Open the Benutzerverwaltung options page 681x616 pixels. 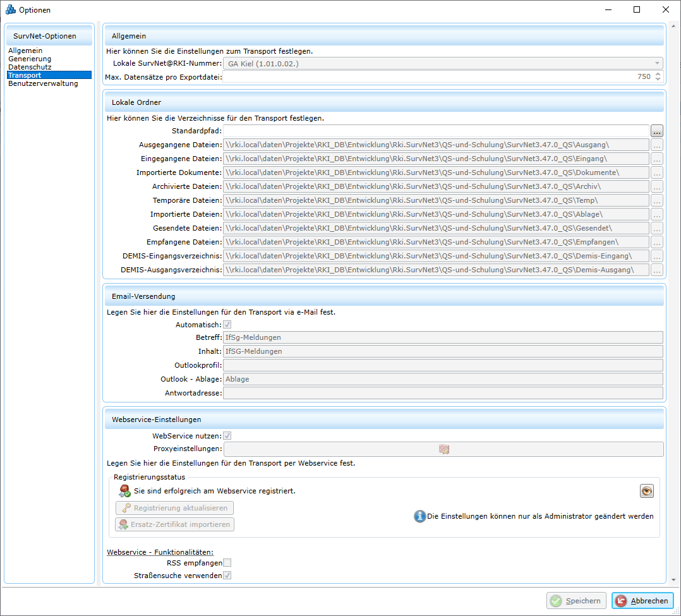click(x=43, y=83)
